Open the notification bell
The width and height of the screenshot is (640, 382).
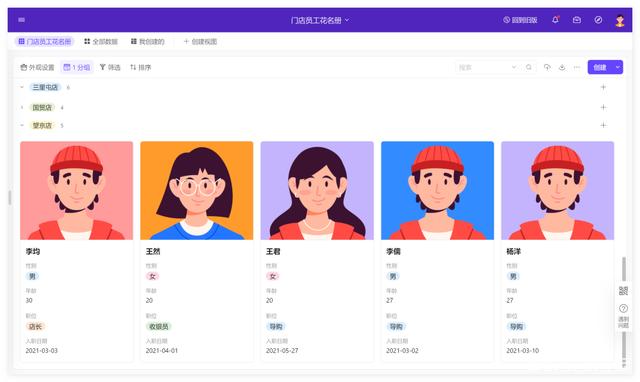(555, 20)
